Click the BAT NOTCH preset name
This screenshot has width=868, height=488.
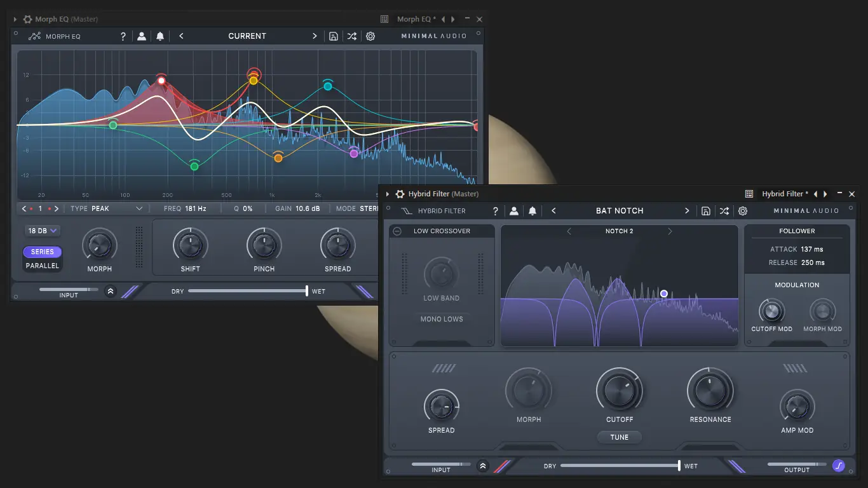coord(620,211)
